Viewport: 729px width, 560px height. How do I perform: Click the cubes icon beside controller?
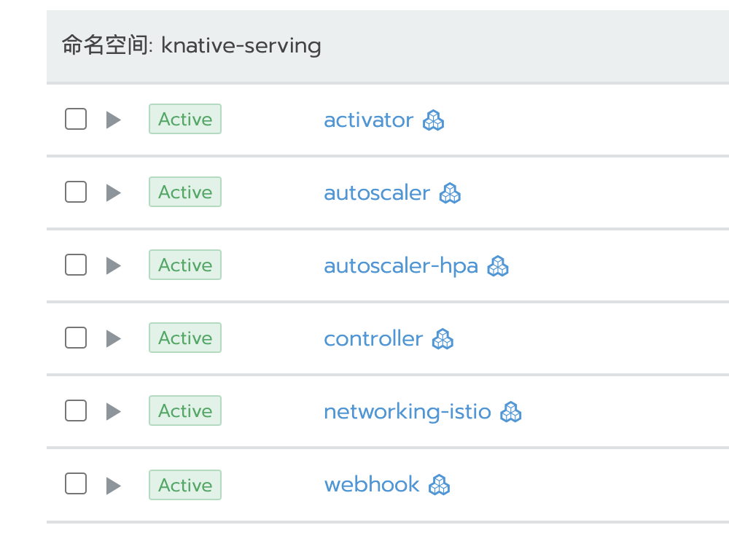pos(443,338)
